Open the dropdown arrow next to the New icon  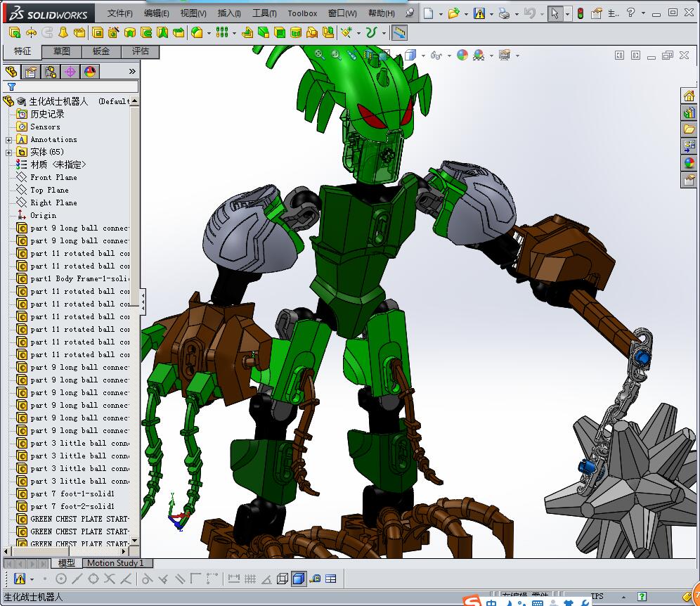tap(441, 14)
